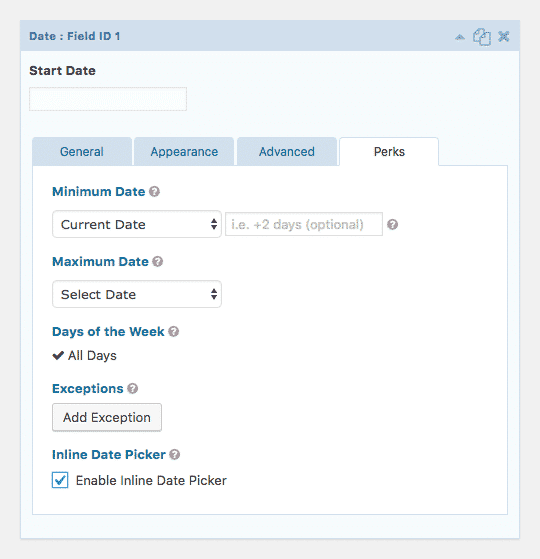This screenshot has height=559, width=540.
Task: Expand the Maximum Date Select Date dropdown
Action: [x=137, y=294]
